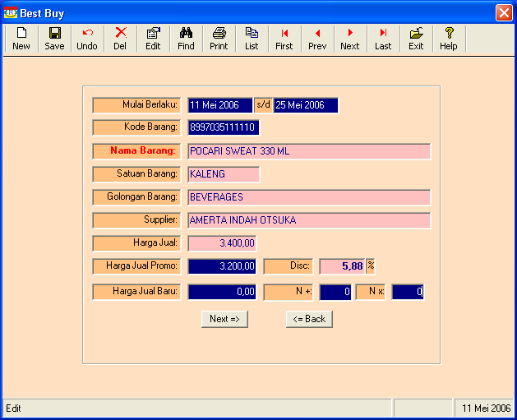Click the 'N +' value field

click(335, 292)
